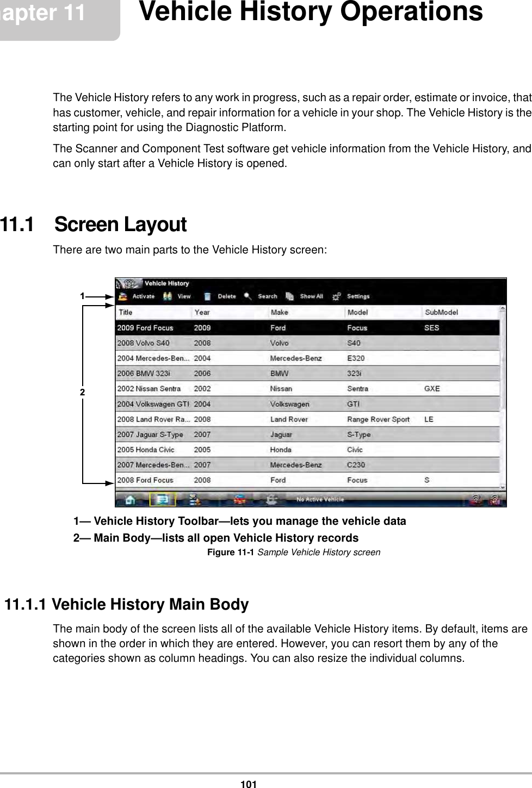Click the View label in the toolbar
Screen dimensions: 532x788
[x=184, y=297]
